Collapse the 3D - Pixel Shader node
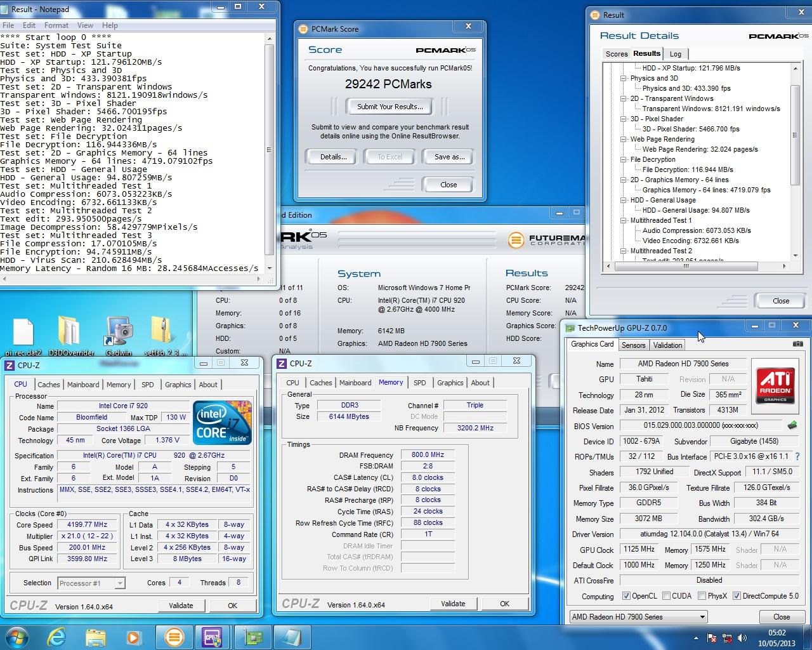The height and width of the screenshot is (650, 812). [x=624, y=119]
